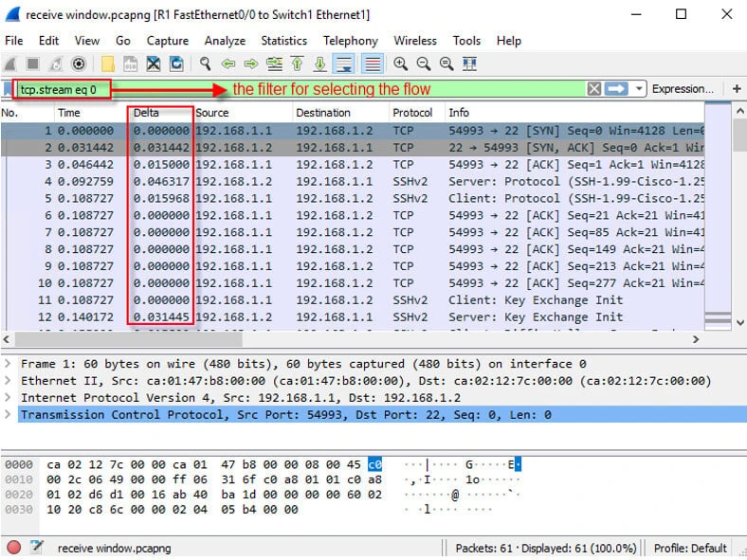This screenshot has width=747, height=560.
Task: Open the Statistics menu
Action: 283,41
